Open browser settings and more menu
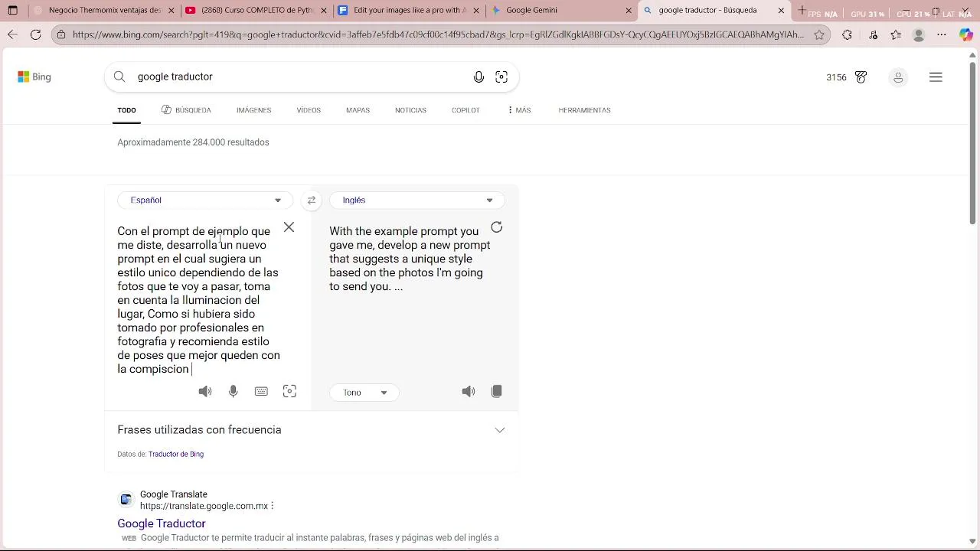The width and height of the screenshot is (980, 551). coord(942,34)
